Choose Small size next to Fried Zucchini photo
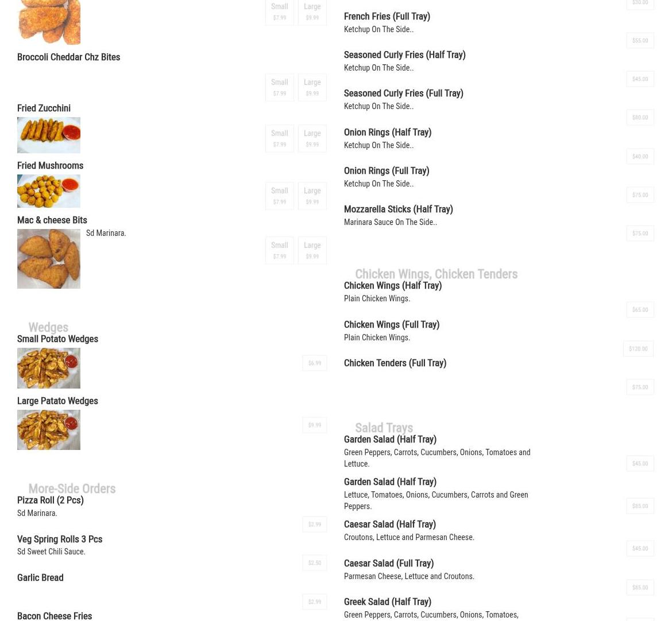The width and height of the screenshot is (672, 621). coord(280,138)
